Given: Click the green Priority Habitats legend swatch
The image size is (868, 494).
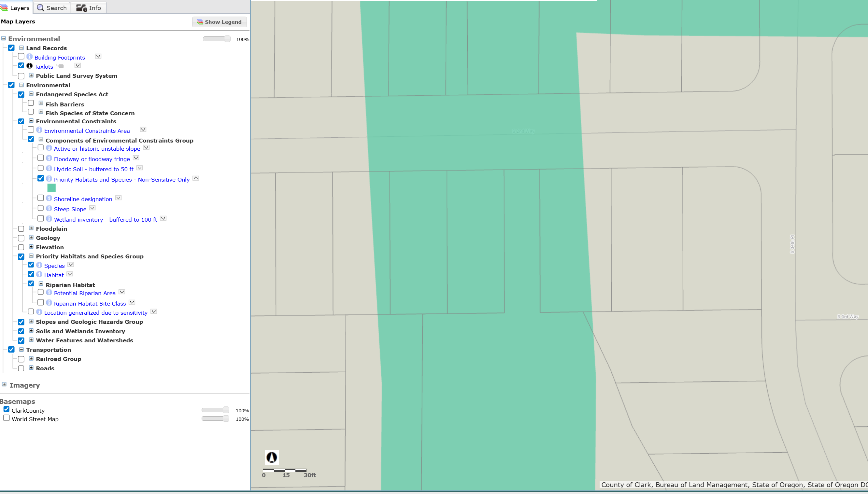Looking at the screenshot, I should click(51, 188).
